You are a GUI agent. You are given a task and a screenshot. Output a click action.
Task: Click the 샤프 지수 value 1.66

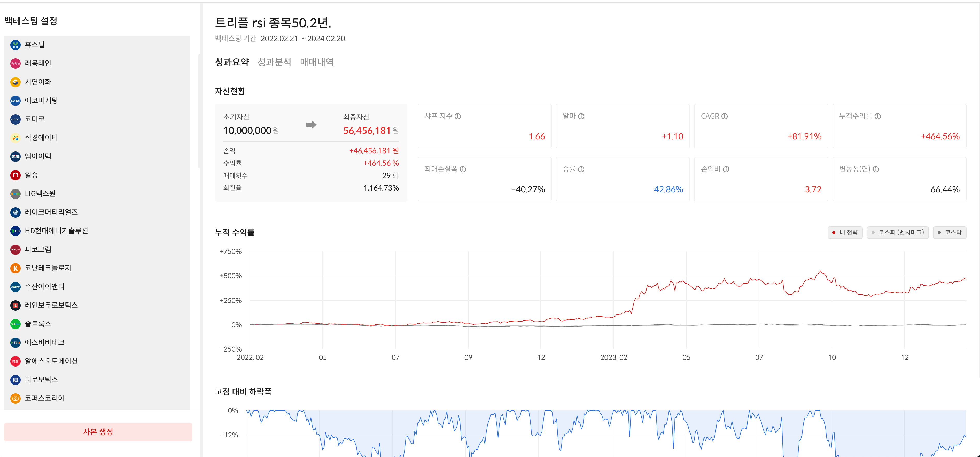(537, 137)
